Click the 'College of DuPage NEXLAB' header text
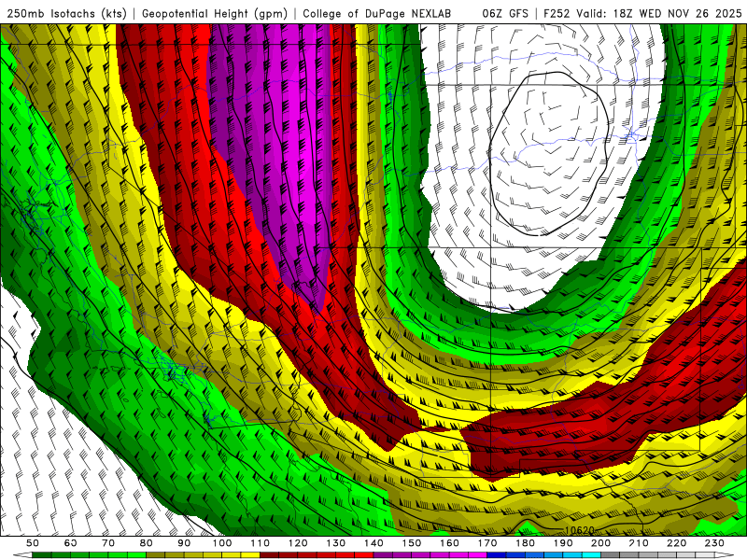Screen dimensions: 747x560 377,14
